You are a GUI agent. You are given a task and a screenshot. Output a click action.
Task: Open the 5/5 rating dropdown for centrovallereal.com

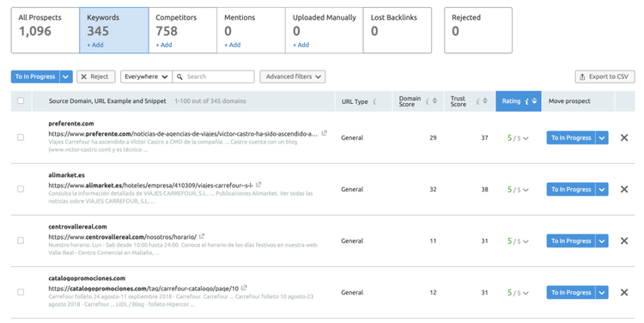tap(518, 241)
